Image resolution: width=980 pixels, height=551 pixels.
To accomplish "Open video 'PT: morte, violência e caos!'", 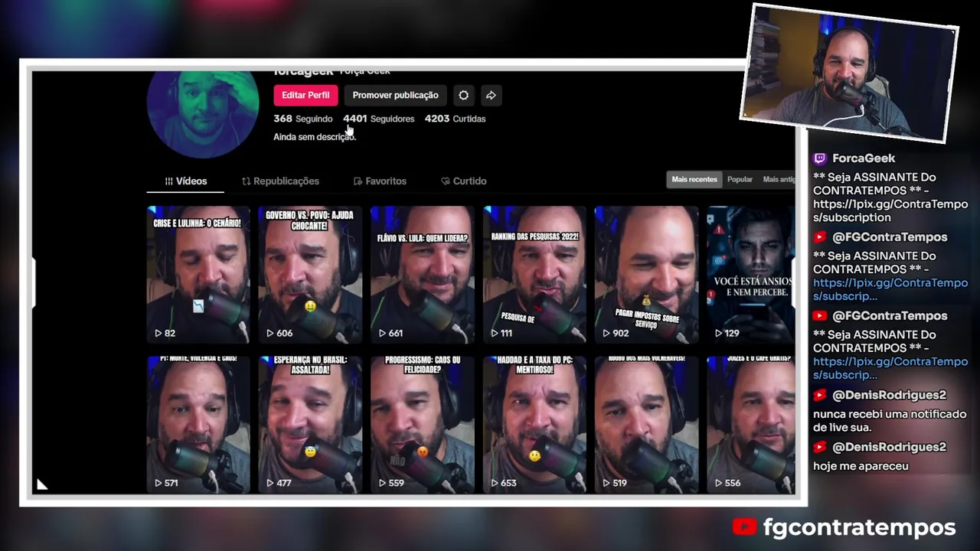I will point(198,424).
